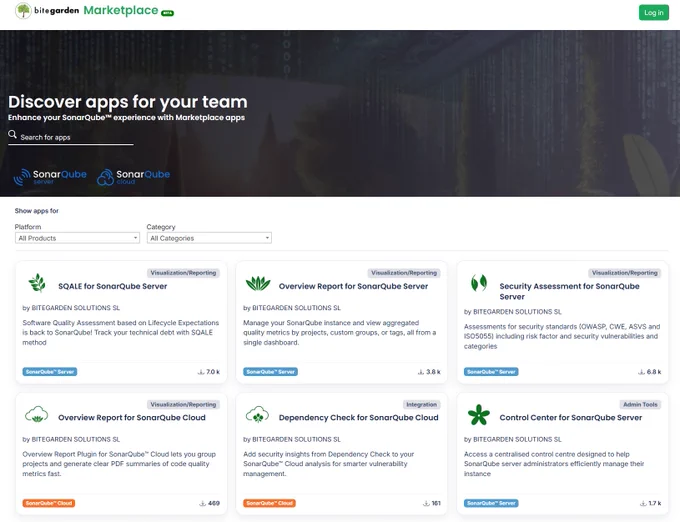Click SonarQube Server badge on Security Assessment card

491,372
